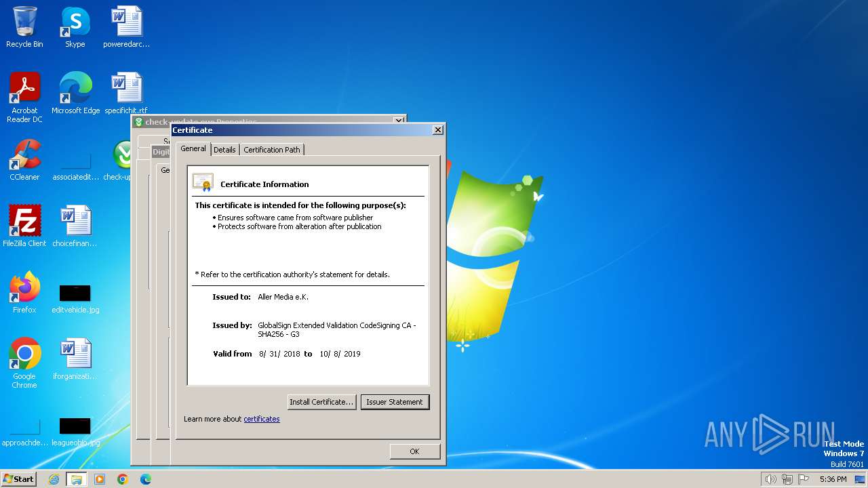Select the valid-from date 8/31/2018

[x=279, y=354]
